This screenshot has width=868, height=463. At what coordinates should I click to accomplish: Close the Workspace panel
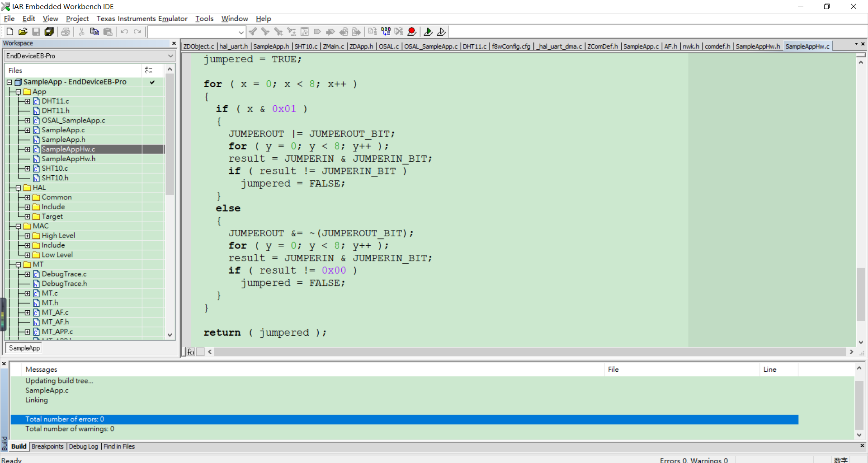pyautogui.click(x=174, y=43)
